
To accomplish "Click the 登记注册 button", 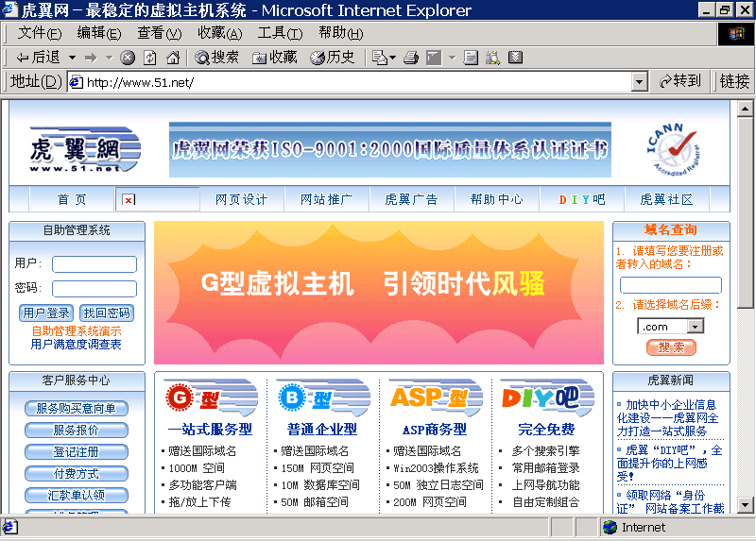I will coord(77,452).
